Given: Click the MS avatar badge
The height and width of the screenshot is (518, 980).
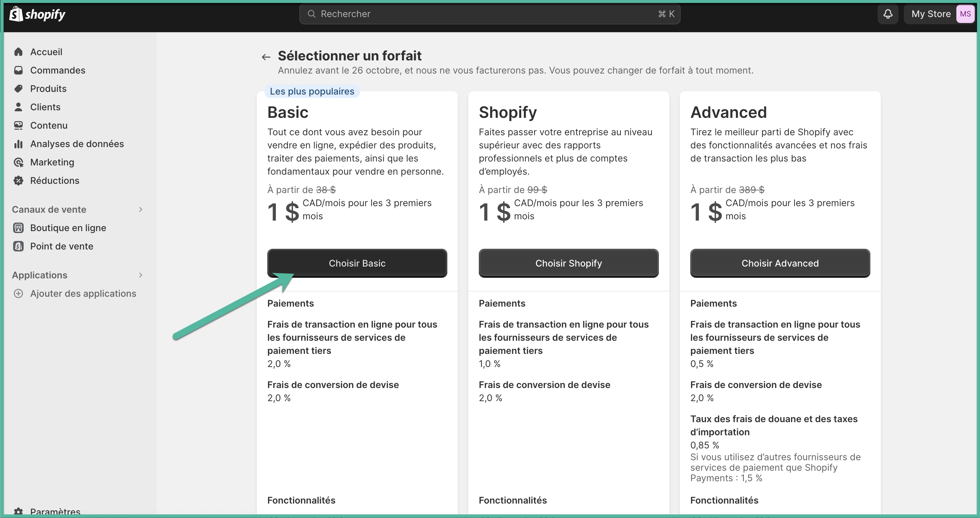Looking at the screenshot, I should click(965, 14).
